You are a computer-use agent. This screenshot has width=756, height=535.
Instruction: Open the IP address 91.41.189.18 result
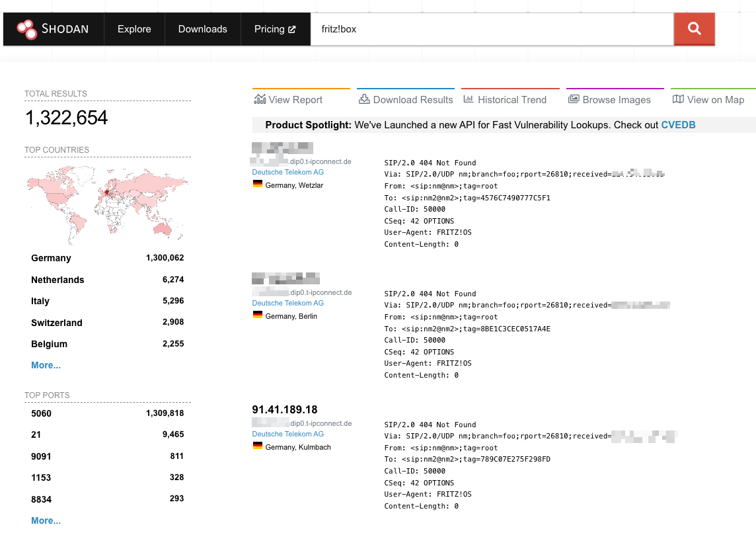(284, 409)
